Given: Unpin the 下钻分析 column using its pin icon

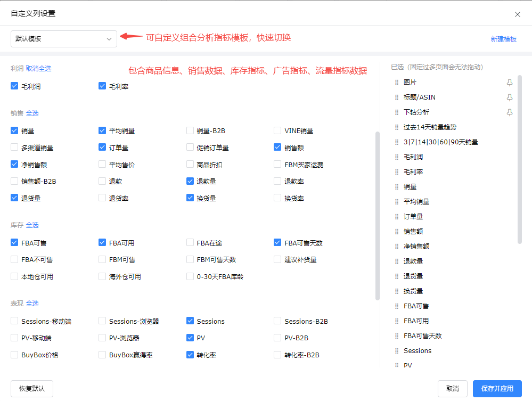Looking at the screenshot, I should pyautogui.click(x=510, y=112).
